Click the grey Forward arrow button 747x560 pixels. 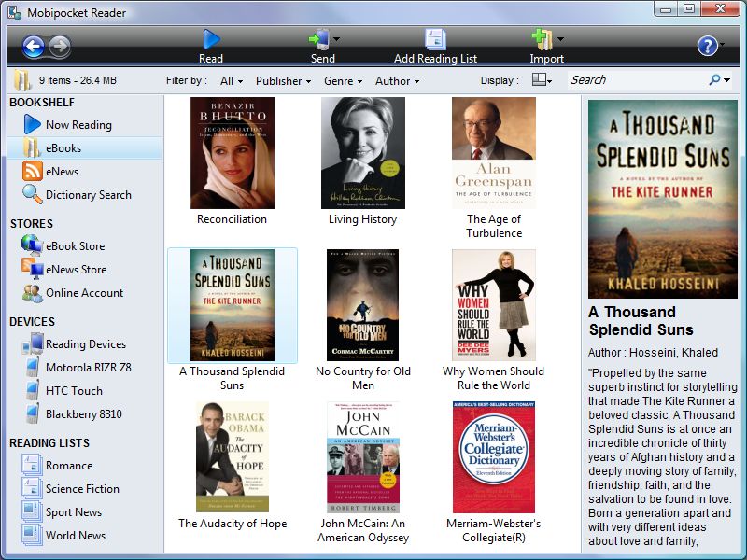(x=60, y=46)
